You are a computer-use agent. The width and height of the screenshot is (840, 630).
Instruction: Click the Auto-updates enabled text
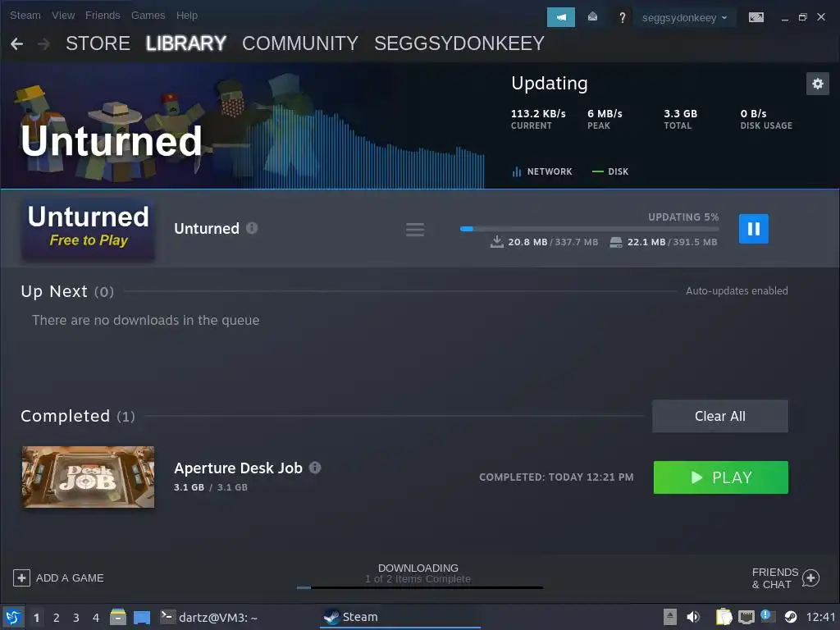pyautogui.click(x=737, y=291)
